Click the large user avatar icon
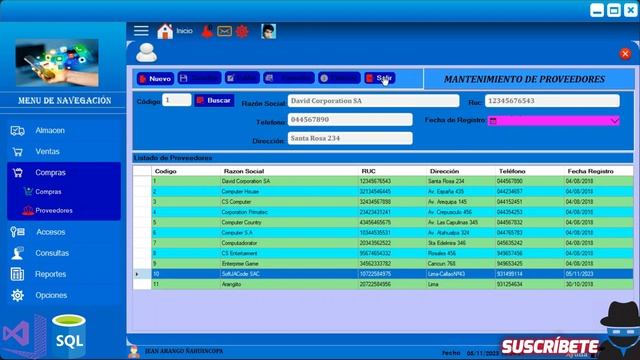Image resolution: width=640 pixels, height=360 pixels. pyautogui.click(x=146, y=53)
